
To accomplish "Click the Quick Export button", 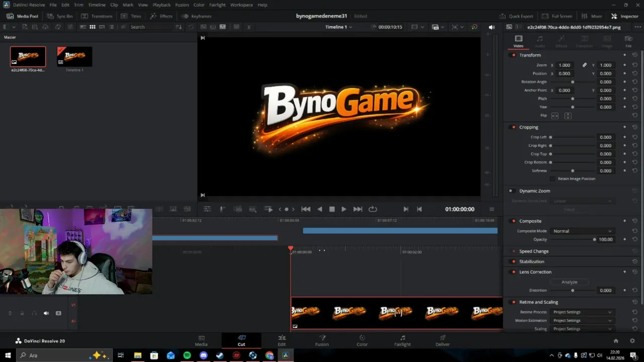I will click(516, 16).
